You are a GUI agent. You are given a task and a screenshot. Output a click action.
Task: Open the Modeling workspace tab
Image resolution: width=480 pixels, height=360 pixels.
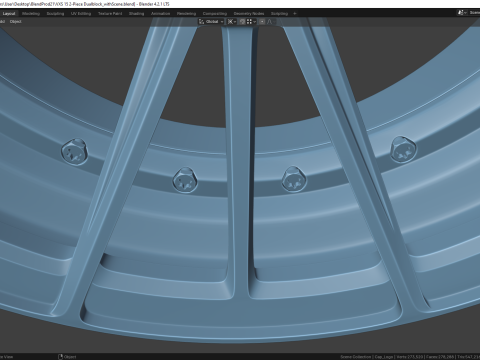coord(31,14)
